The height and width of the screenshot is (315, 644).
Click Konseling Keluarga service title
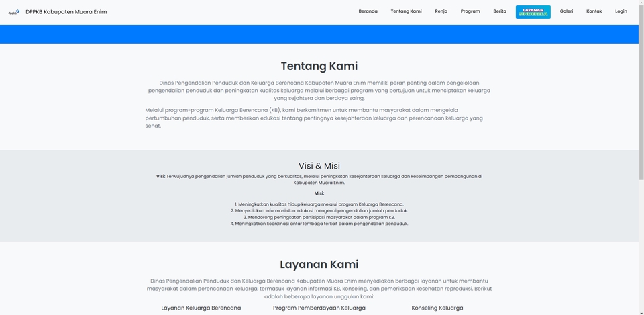tap(437, 308)
